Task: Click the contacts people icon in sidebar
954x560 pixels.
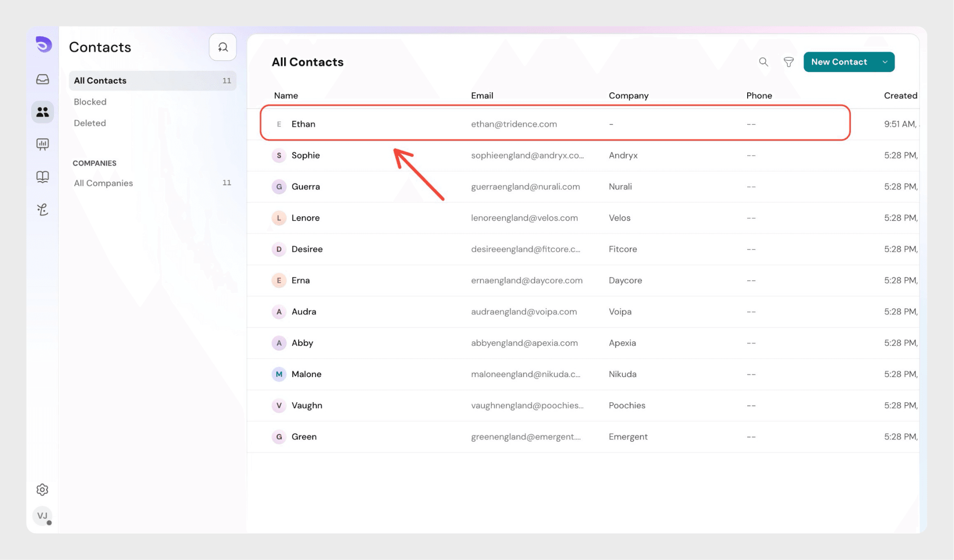Action: click(x=42, y=112)
